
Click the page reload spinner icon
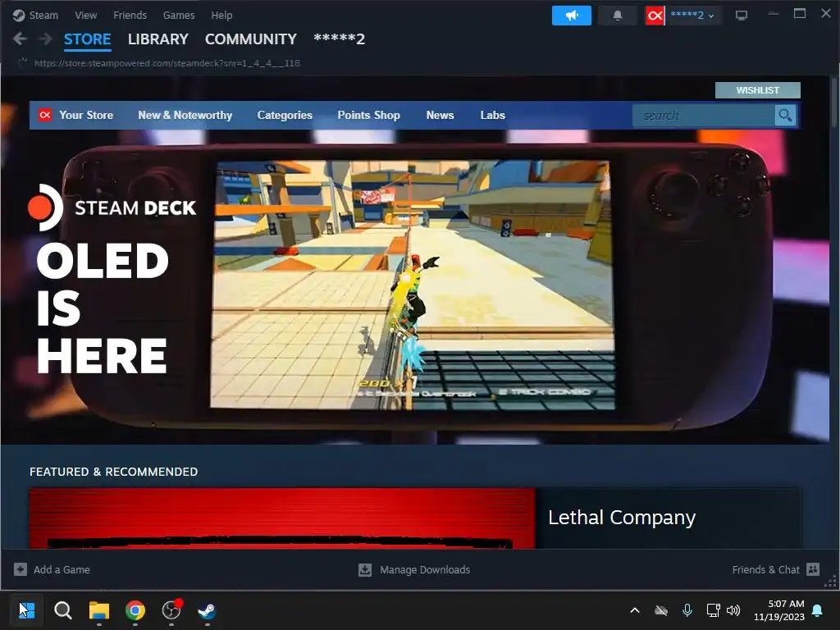[22, 62]
